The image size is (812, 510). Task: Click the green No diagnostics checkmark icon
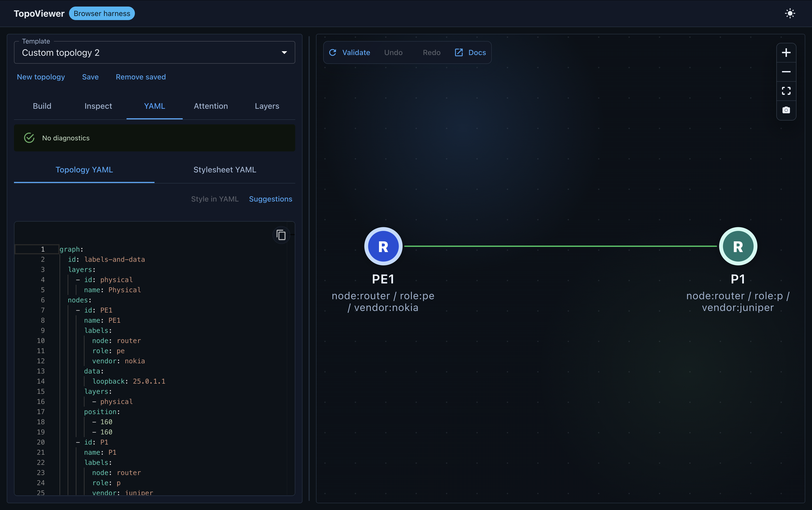click(29, 138)
